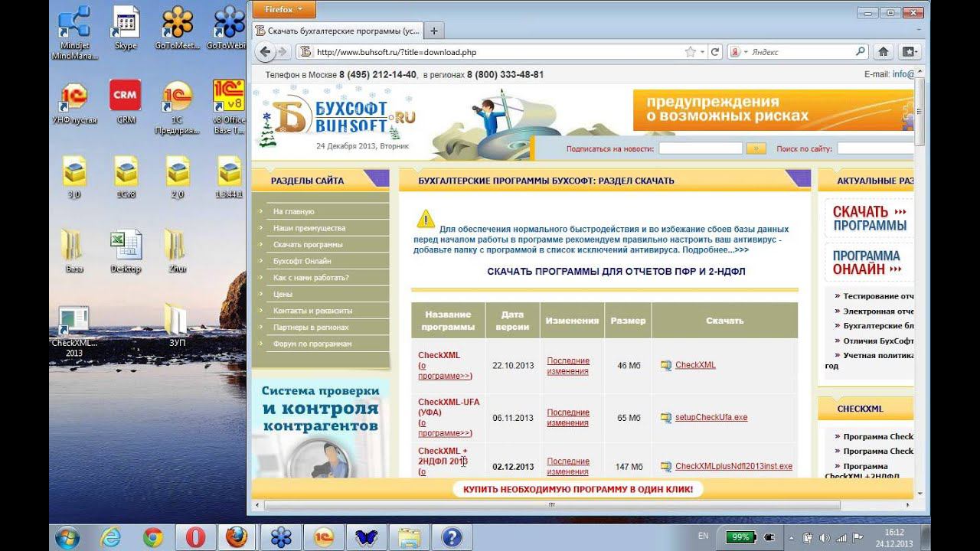Select Скачать программы in the left menu

pyautogui.click(x=308, y=245)
